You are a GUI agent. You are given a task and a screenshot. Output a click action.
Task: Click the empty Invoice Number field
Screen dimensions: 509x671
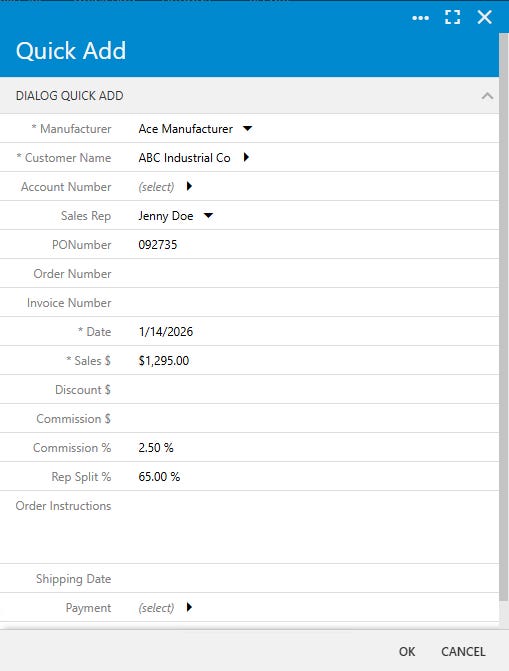317,303
